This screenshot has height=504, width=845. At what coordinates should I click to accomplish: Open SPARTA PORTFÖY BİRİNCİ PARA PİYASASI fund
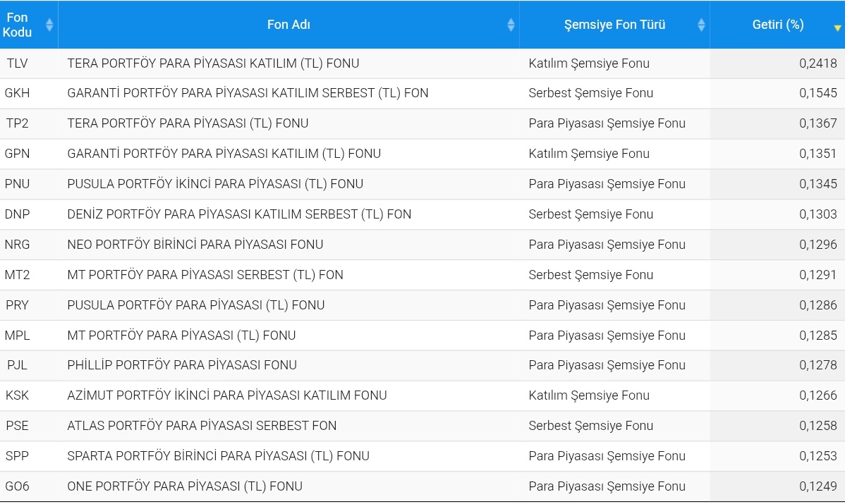[x=218, y=456]
